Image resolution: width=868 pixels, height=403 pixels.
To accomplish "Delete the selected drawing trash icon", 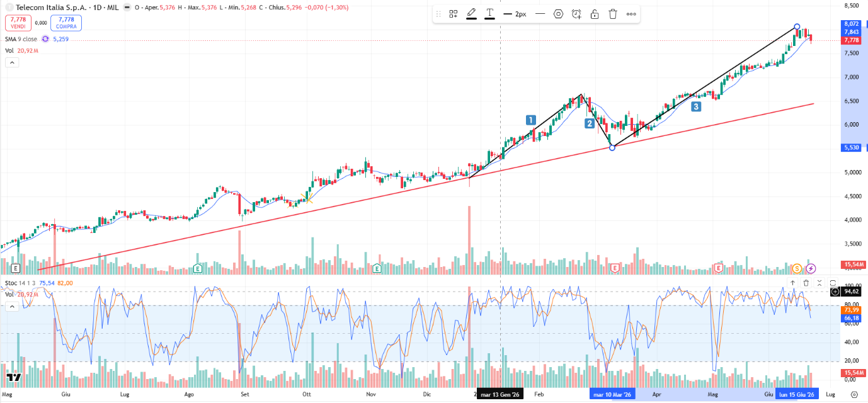I will click(x=613, y=14).
